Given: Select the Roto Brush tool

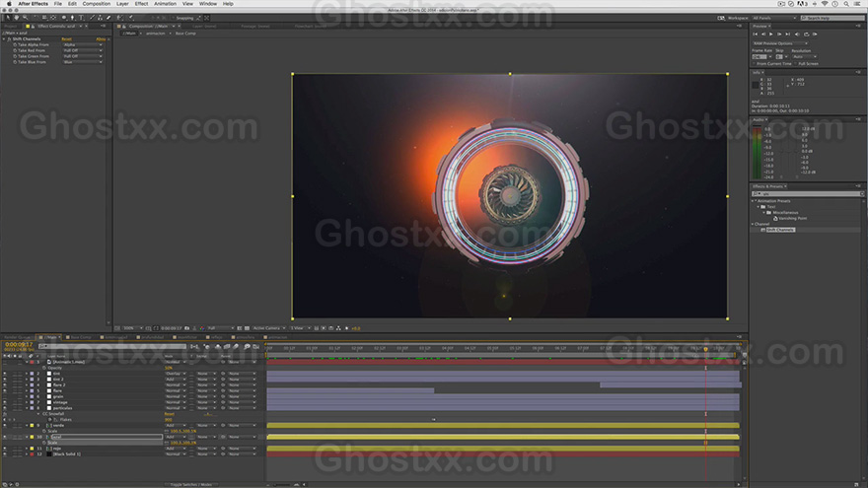Looking at the screenshot, I should point(119,18).
